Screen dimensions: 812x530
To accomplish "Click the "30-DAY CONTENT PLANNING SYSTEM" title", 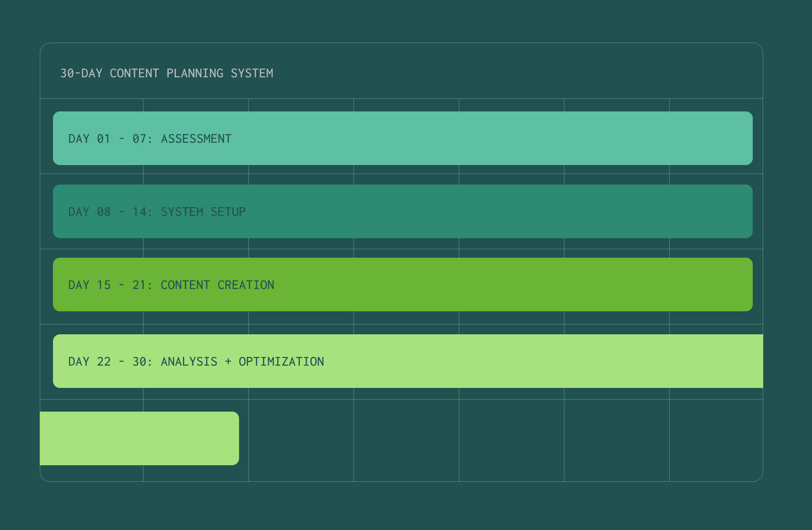I will 167,73.
